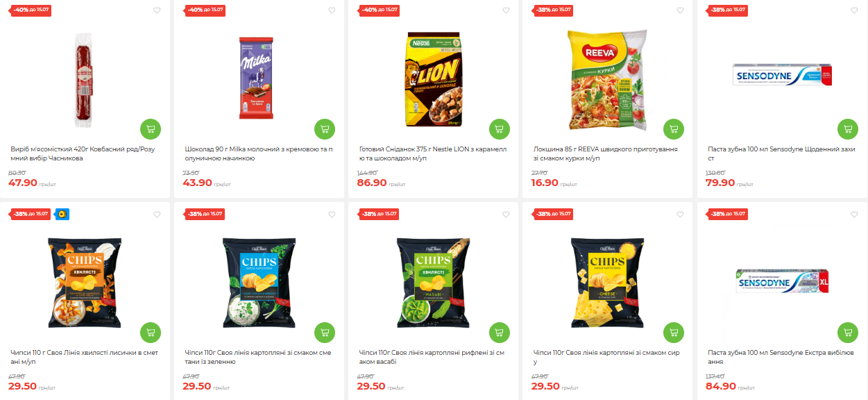
Task: Favorite the Milka chocolate with the heart
Action: [x=331, y=10]
